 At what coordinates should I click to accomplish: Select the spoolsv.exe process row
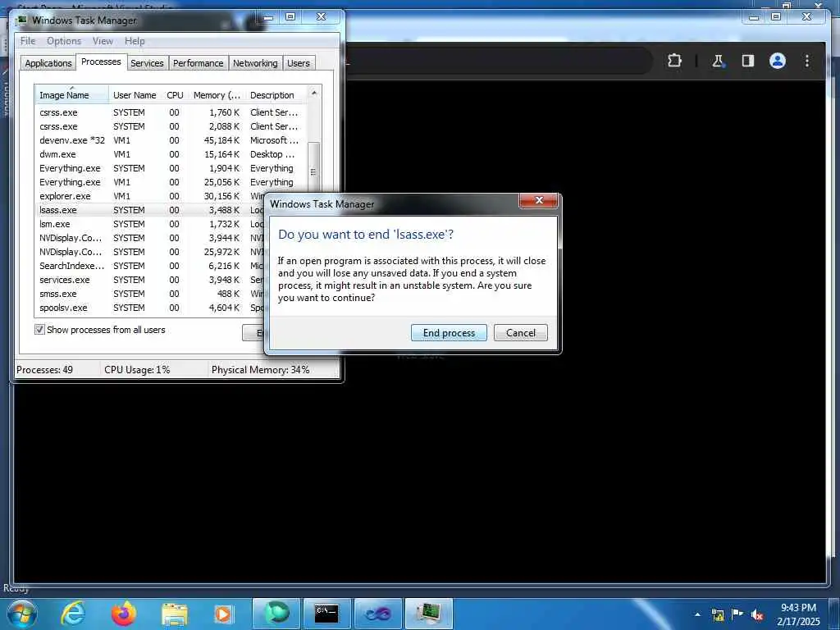[x=150, y=308]
